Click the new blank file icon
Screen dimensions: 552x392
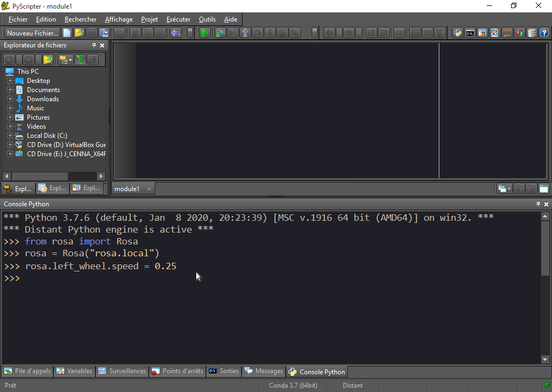(67, 33)
